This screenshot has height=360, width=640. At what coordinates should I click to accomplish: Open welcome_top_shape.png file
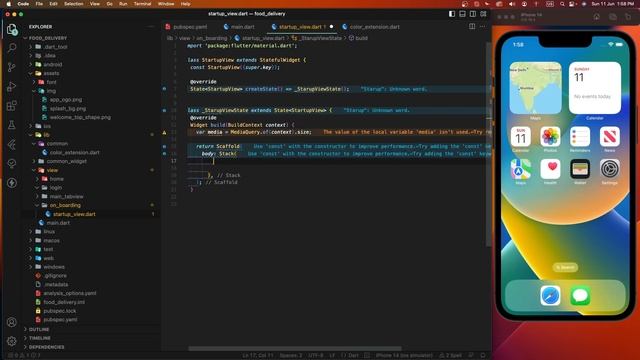click(x=80, y=117)
